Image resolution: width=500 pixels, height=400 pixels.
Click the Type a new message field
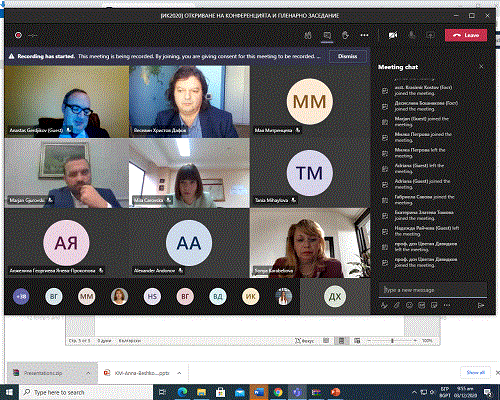[x=432, y=290]
